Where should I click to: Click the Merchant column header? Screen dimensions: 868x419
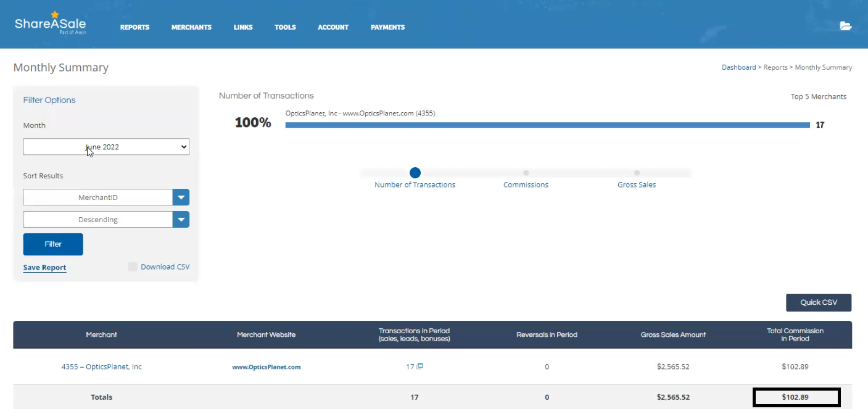tap(101, 334)
